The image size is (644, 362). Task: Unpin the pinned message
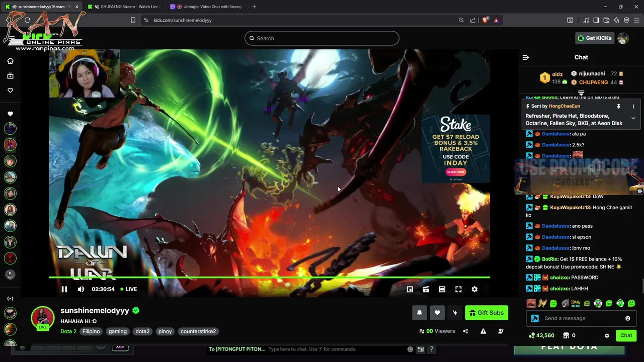[x=618, y=107]
